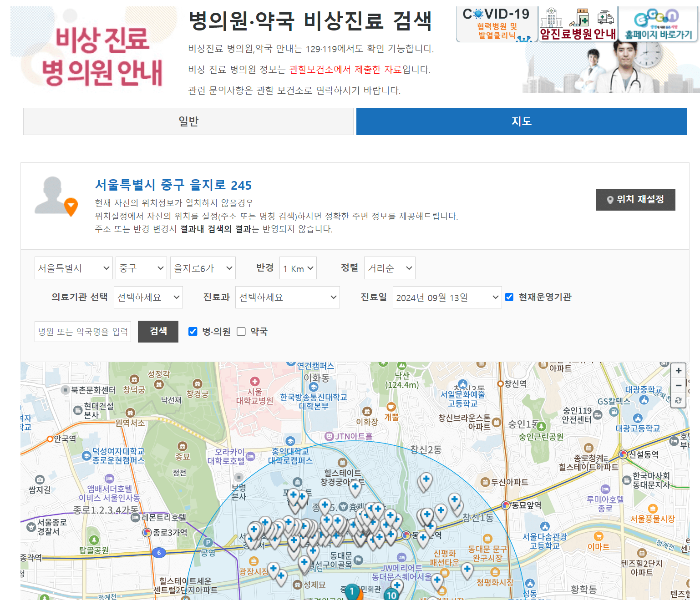Change the 반경 radius dropdown from 1 Km
The width and height of the screenshot is (700, 600).
coord(298,268)
